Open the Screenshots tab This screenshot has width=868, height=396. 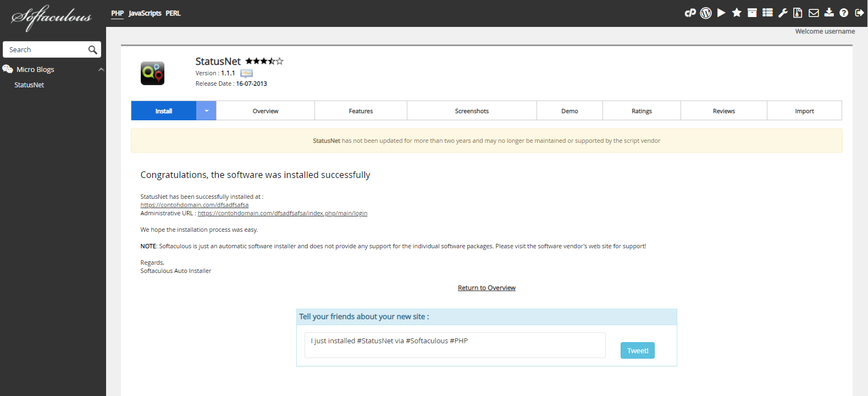[x=472, y=111]
